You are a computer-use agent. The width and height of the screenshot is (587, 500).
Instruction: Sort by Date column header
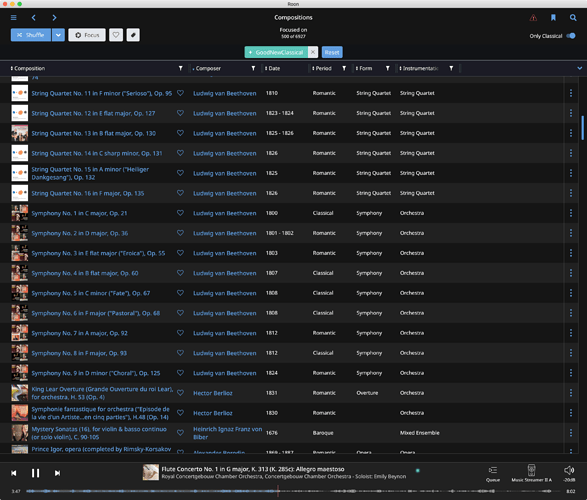(273, 68)
